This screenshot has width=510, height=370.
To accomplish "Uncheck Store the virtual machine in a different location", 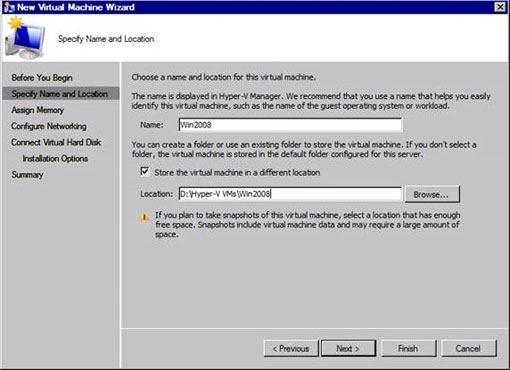I will coord(145,172).
